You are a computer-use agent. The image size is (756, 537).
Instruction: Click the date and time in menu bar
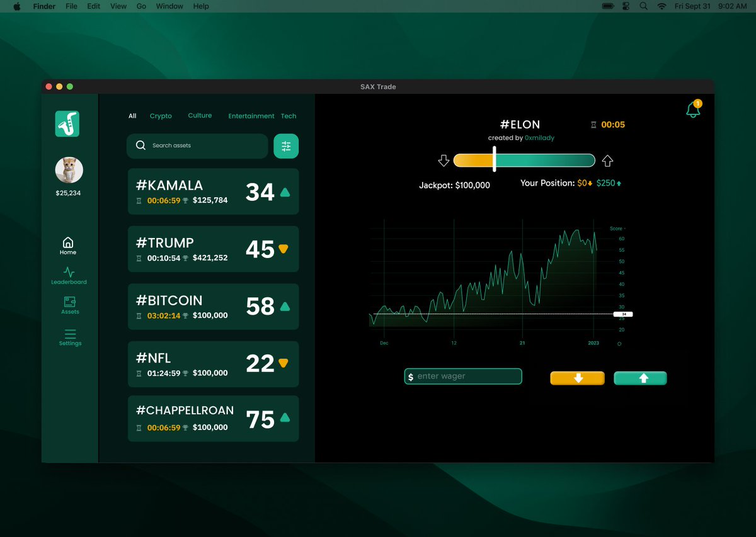click(x=711, y=6)
